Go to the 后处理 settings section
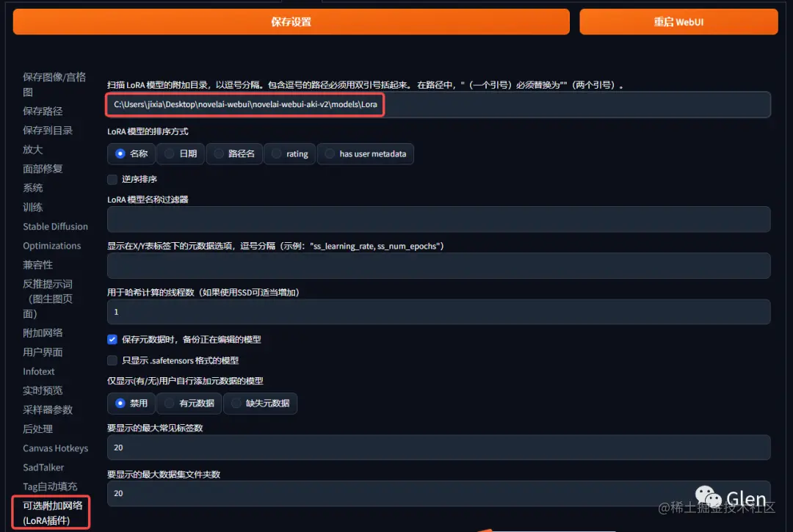The image size is (793, 532). pos(38,429)
